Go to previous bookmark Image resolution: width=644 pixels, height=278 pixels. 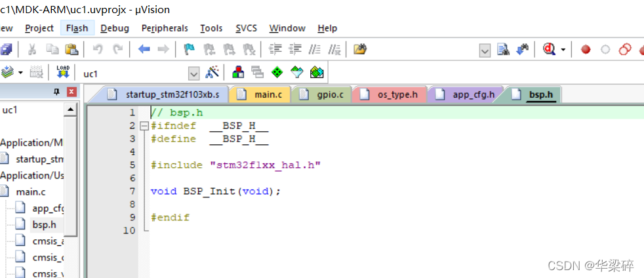209,50
